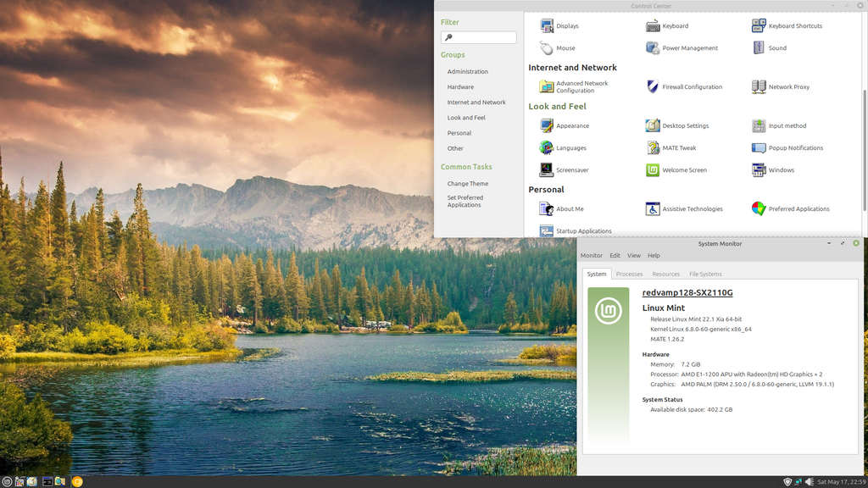Launch Power Management from Control Center
Viewport: 868px width, 488px height.
tap(682, 48)
